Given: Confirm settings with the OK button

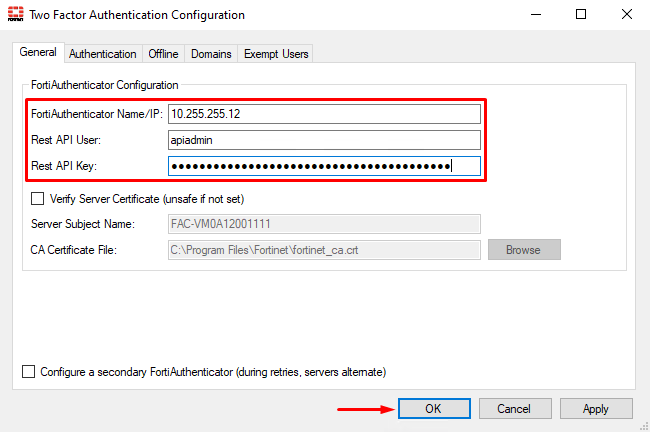Looking at the screenshot, I should point(434,409).
